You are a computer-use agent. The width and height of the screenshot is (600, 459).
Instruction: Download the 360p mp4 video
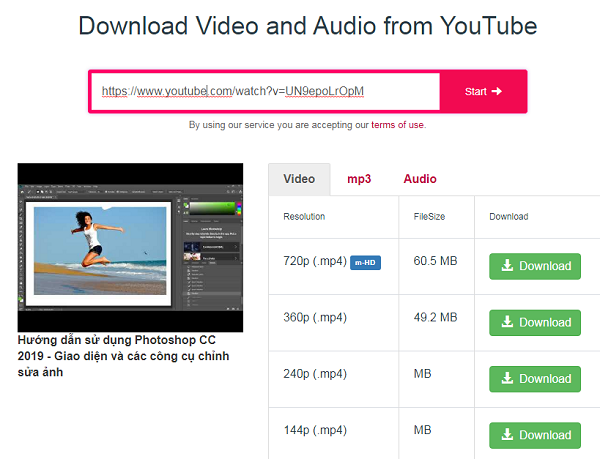click(x=535, y=323)
